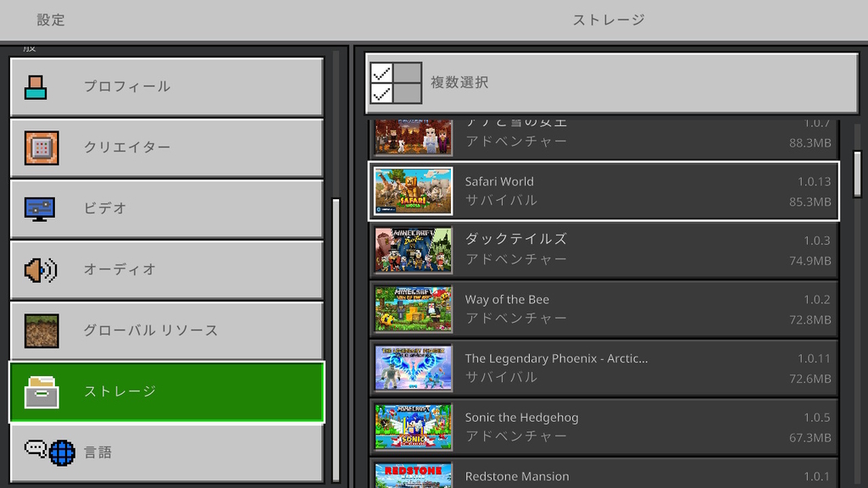Toggle the 複数選択 multi-select checkbox icon

pyautogui.click(x=396, y=83)
